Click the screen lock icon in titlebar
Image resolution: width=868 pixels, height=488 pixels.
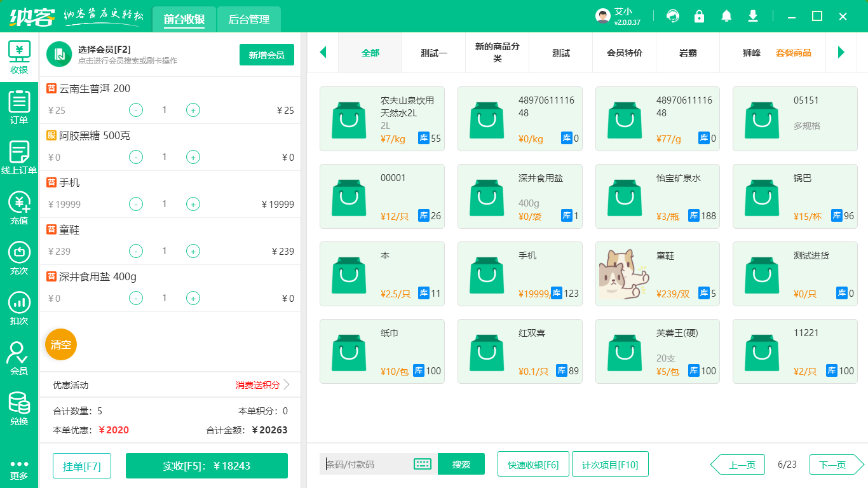[x=699, y=16]
